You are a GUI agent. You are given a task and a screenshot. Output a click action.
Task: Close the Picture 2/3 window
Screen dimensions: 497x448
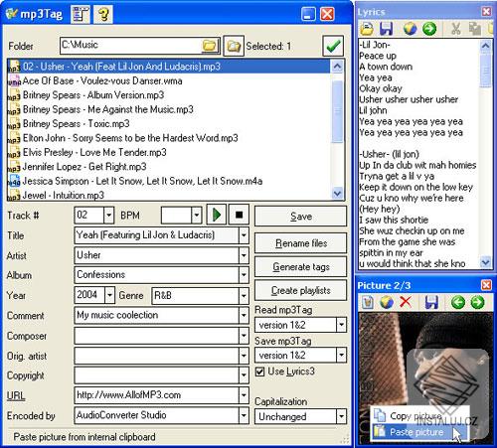click(x=486, y=285)
